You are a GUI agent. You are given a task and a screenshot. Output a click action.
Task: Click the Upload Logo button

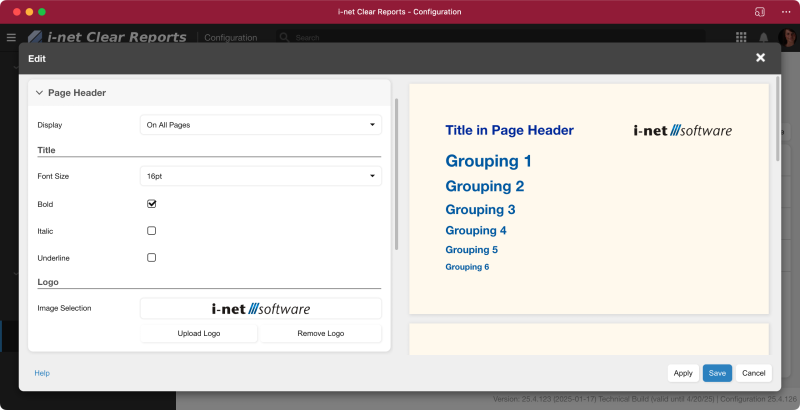coord(199,333)
